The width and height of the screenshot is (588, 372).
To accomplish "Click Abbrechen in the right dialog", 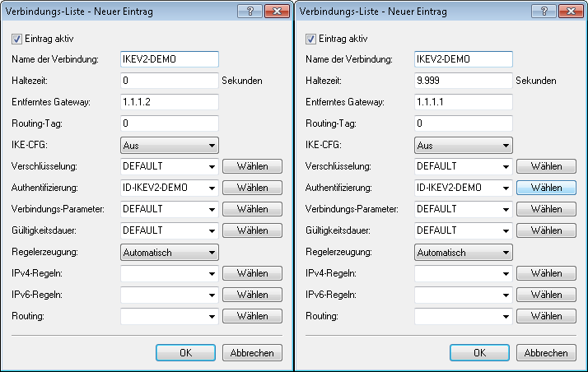I will [546, 352].
